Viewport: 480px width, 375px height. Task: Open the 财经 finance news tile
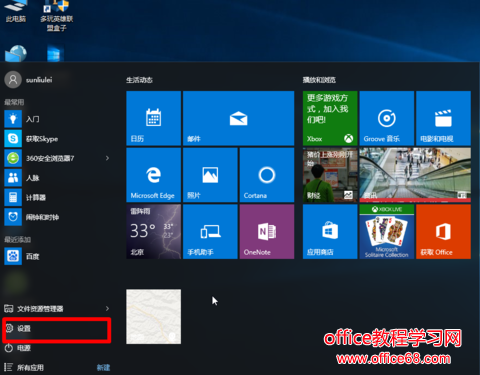(330, 175)
